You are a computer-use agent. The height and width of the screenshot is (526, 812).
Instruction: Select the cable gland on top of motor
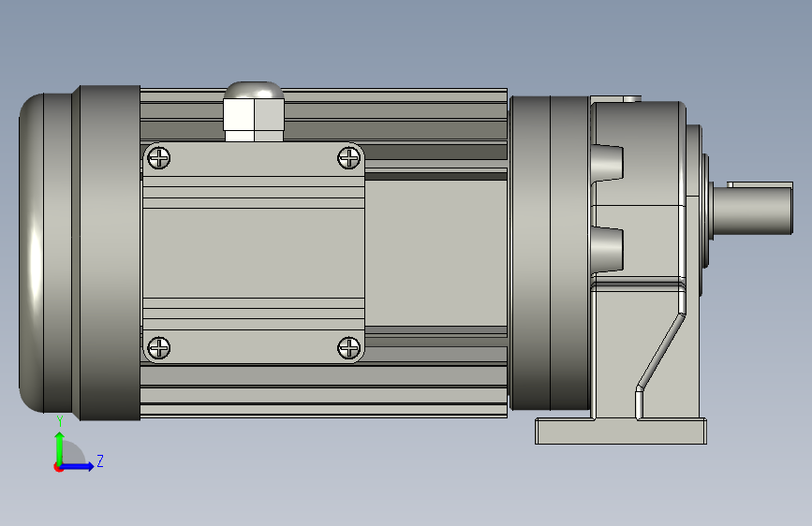pos(254,111)
